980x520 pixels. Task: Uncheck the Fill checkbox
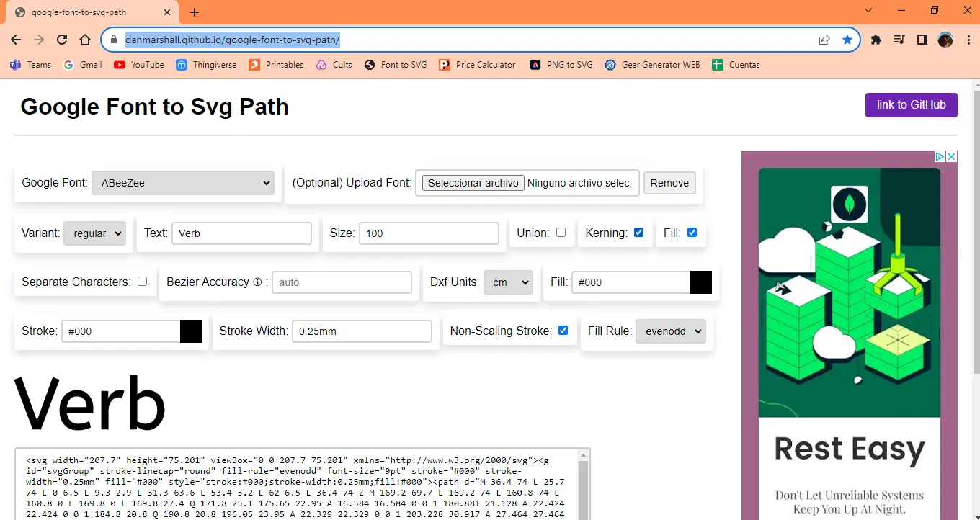(x=692, y=233)
